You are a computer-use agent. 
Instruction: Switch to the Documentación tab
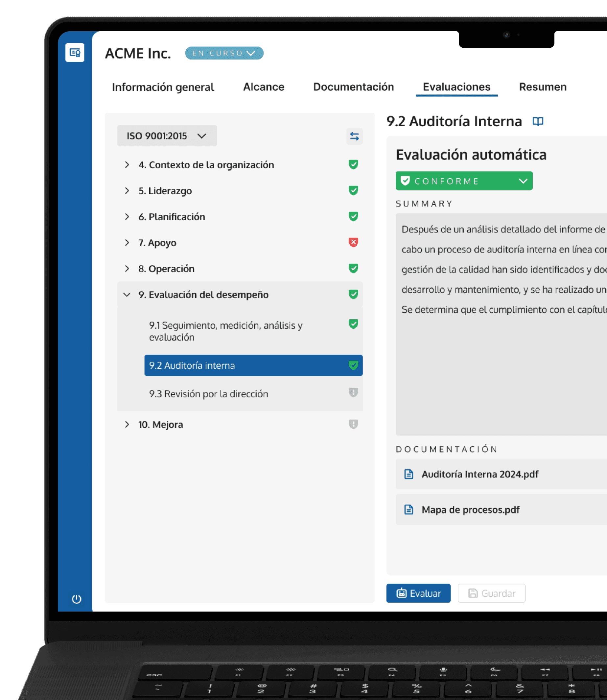(353, 87)
